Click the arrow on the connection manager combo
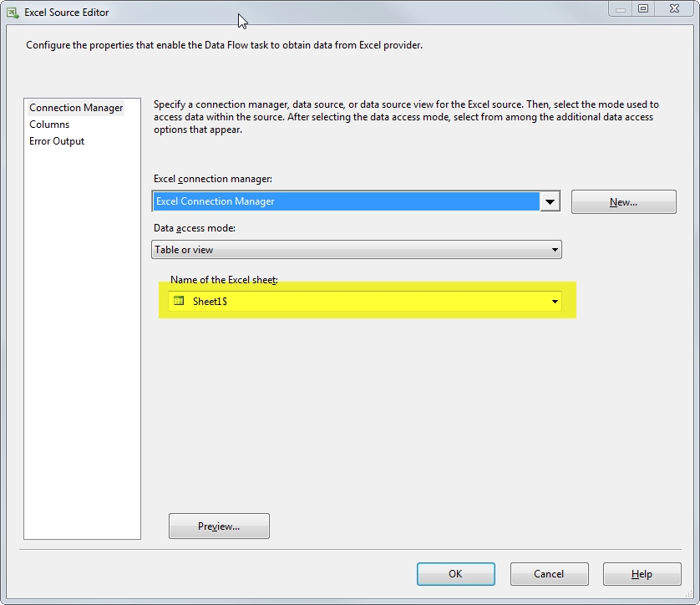700x605 pixels. pos(550,201)
